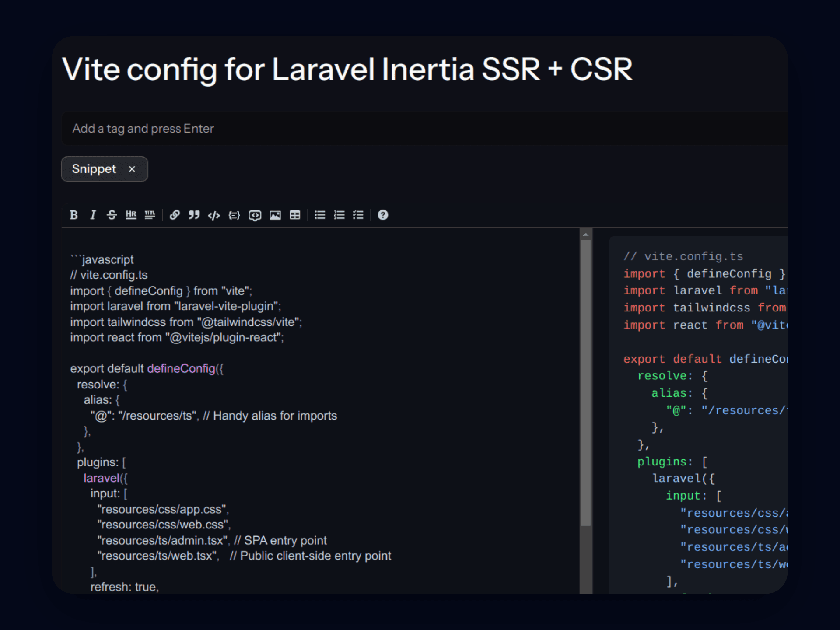
Task: Insert a code callout comment
Action: coord(255,215)
